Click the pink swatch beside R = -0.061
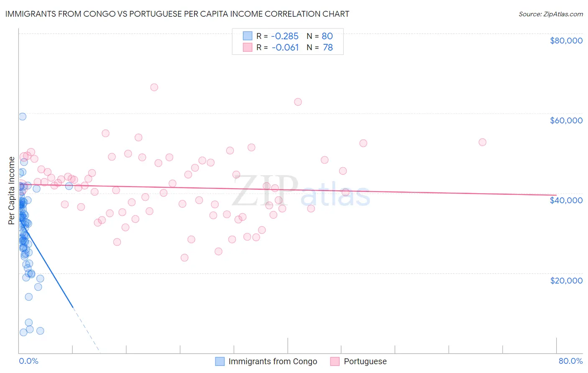588x373 pixels. click(248, 47)
